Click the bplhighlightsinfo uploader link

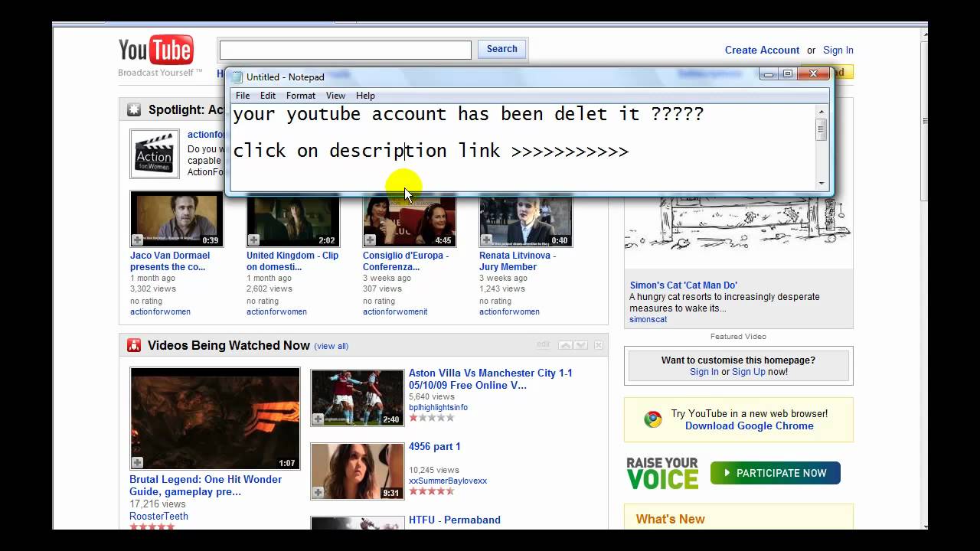click(438, 408)
